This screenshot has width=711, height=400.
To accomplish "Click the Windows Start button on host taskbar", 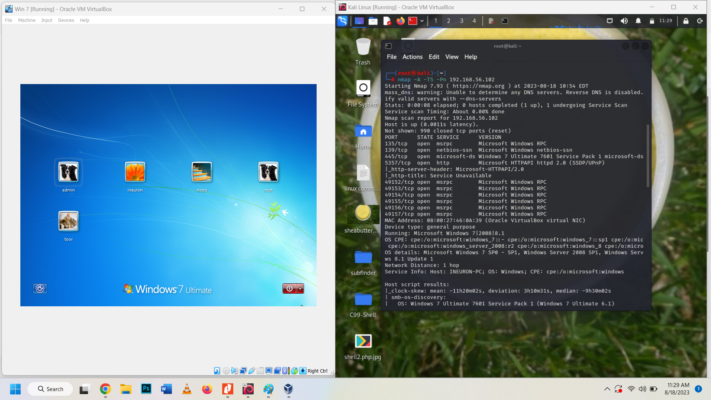I will coord(15,389).
